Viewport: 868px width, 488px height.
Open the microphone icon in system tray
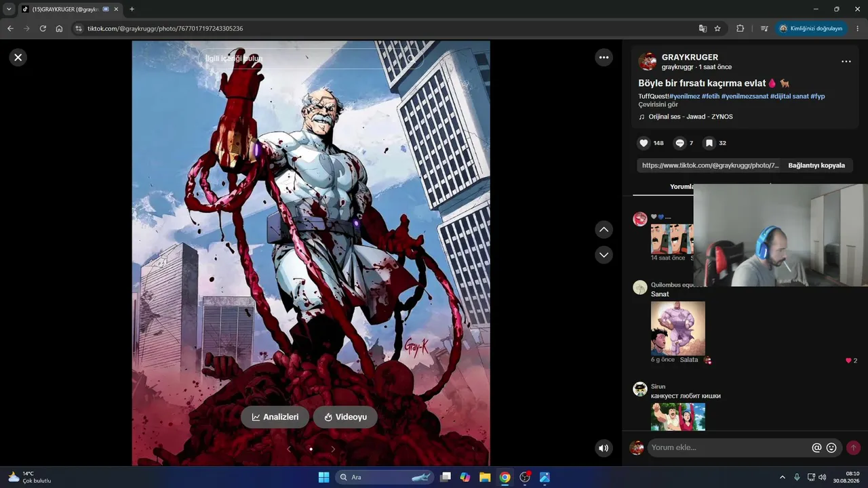797,477
